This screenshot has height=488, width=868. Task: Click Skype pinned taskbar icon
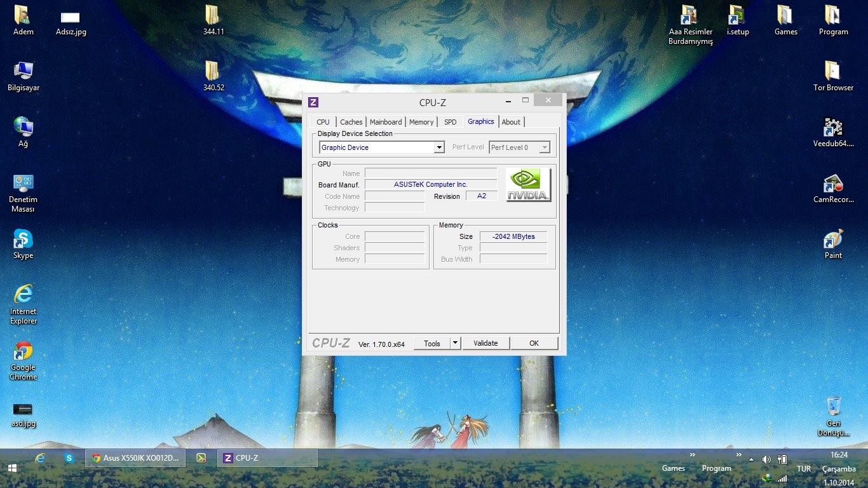69,458
